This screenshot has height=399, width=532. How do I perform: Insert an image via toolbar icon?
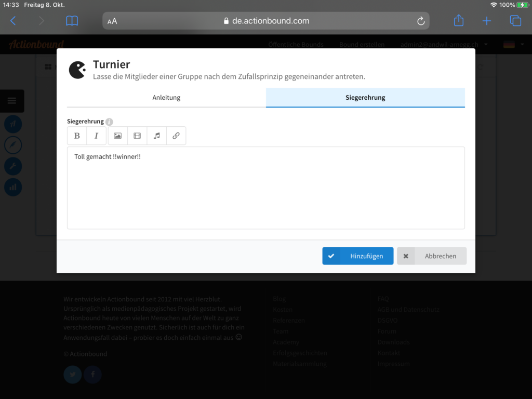coord(117,136)
